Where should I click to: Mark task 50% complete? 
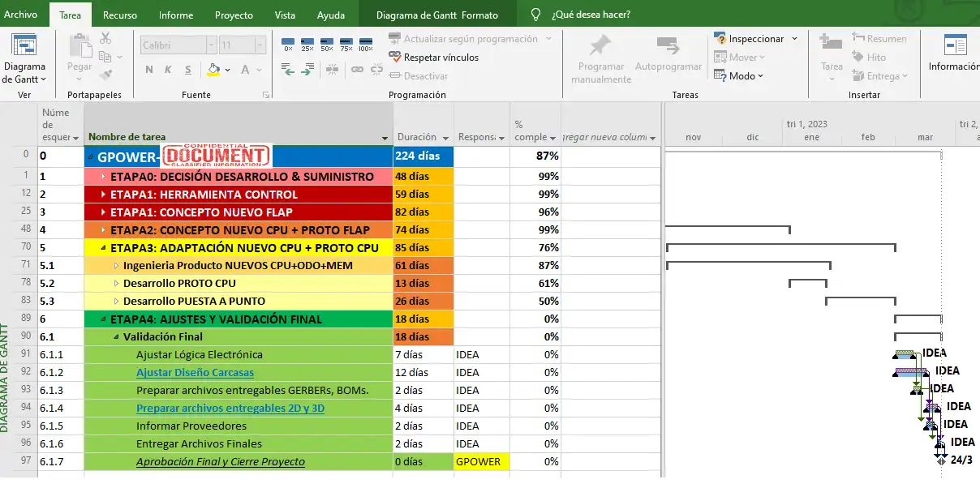click(327, 44)
